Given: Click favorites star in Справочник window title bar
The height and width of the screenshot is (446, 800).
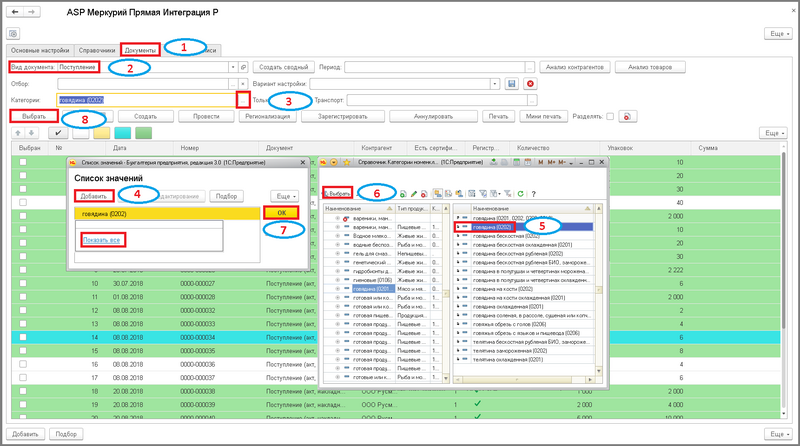Looking at the screenshot, I should point(346,162).
